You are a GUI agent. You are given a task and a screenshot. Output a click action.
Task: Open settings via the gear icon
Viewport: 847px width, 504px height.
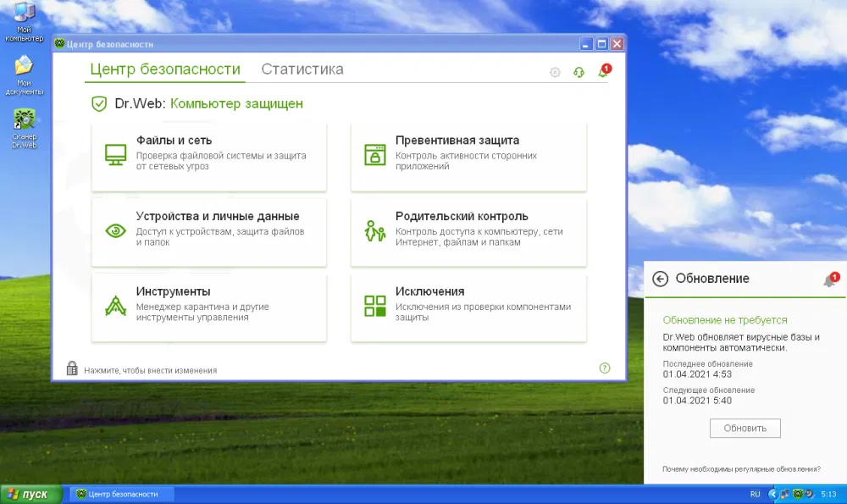pos(555,72)
